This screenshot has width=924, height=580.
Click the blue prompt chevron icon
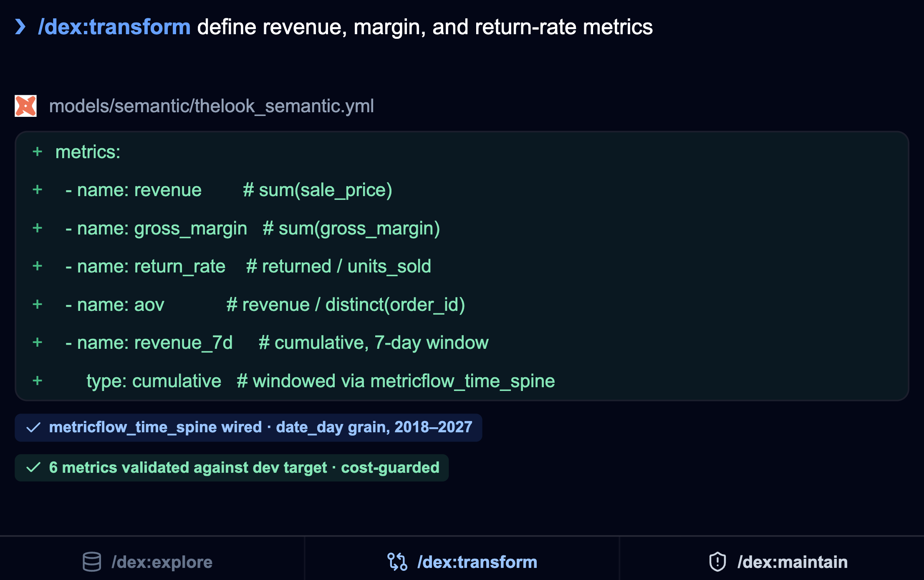click(20, 27)
